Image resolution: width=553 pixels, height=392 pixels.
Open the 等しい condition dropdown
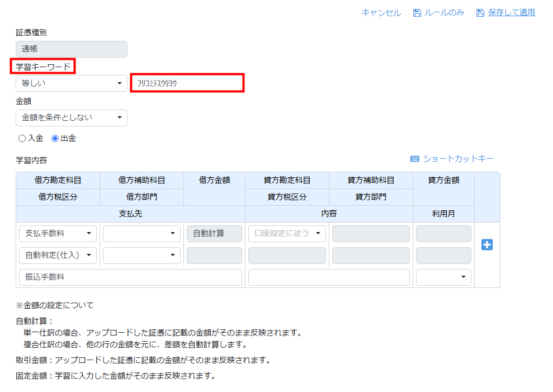(x=72, y=83)
